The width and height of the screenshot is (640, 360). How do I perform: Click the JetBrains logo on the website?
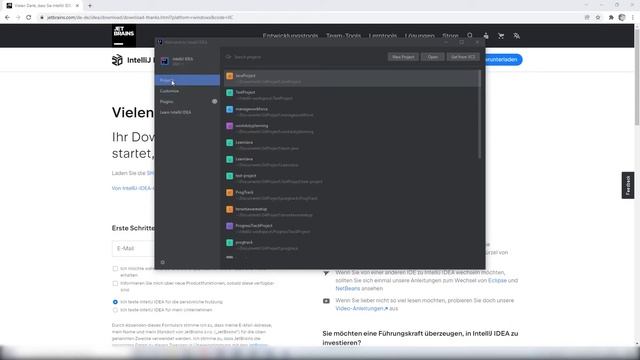pos(124,36)
